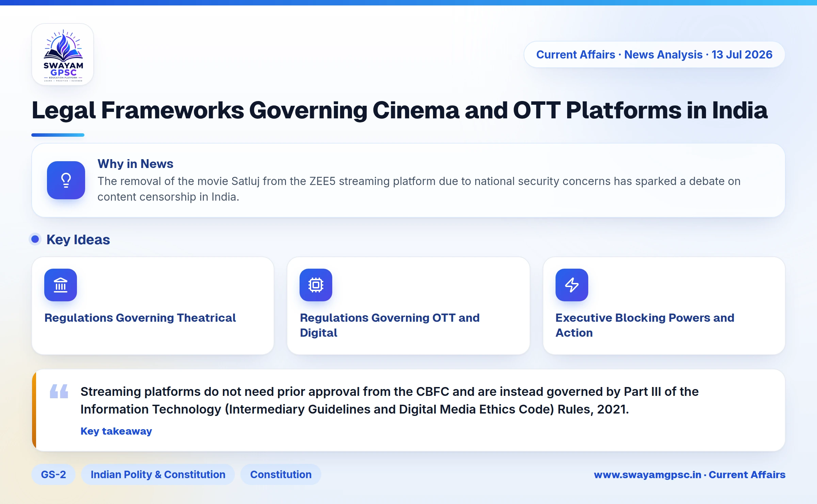Click the Why in News heading
The width and height of the screenshot is (817, 504).
[135, 164]
